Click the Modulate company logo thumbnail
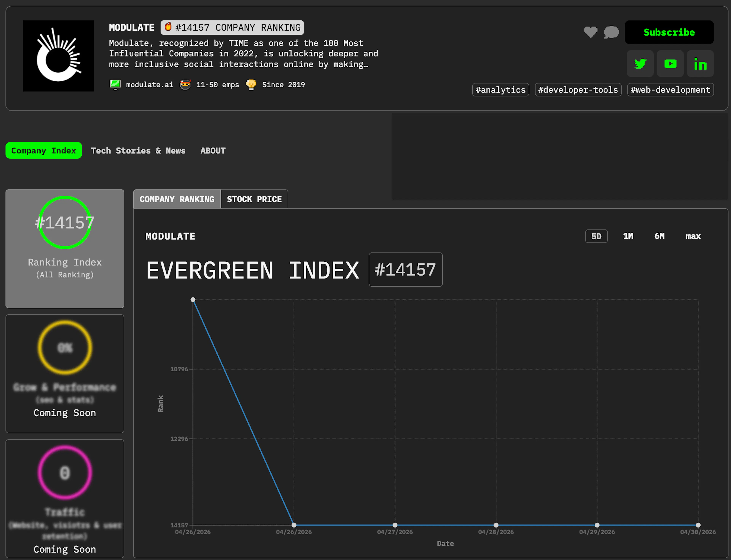This screenshot has width=731, height=560. click(x=58, y=56)
